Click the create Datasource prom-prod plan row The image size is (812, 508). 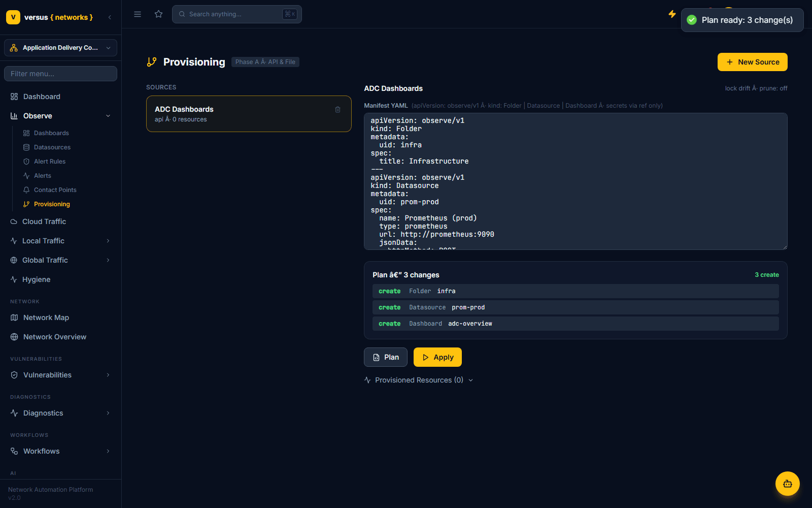576,307
